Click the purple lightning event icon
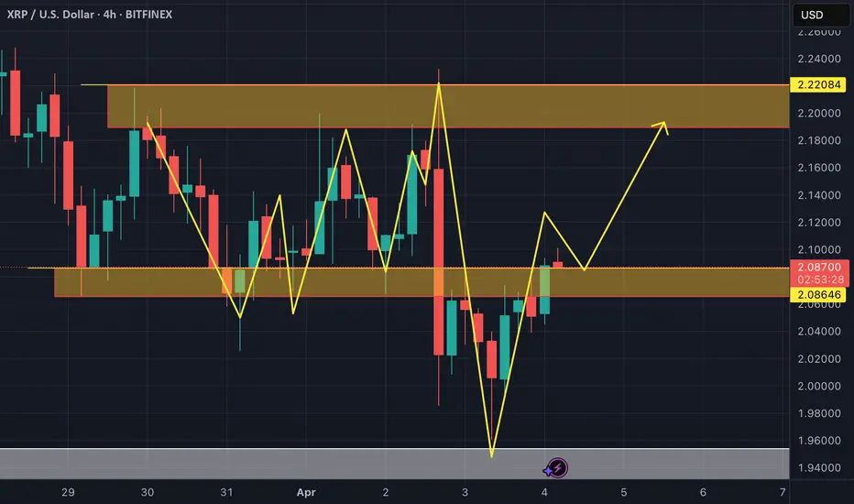Viewport: 854px width, 504px height. click(556, 468)
